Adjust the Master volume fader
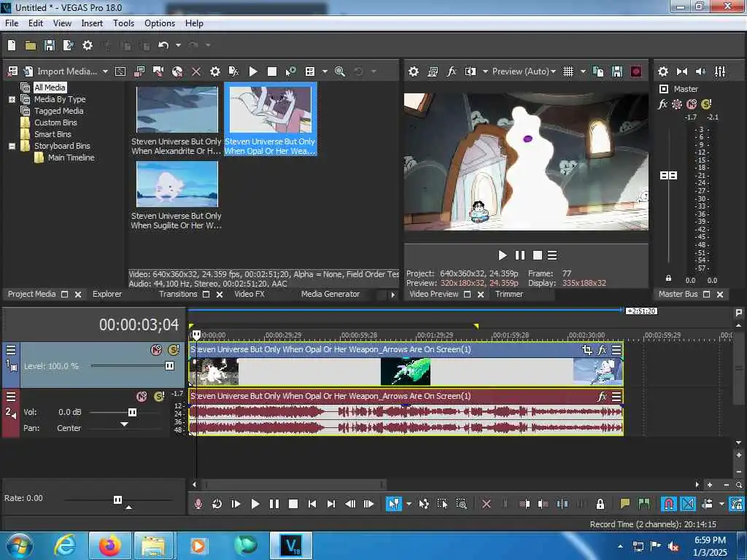Screen dimensions: 747x560 tap(668, 176)
